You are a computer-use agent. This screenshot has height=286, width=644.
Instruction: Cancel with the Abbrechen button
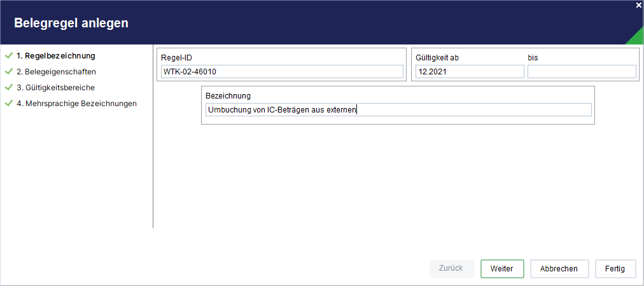pyautogui.click(x=559, y=269)
